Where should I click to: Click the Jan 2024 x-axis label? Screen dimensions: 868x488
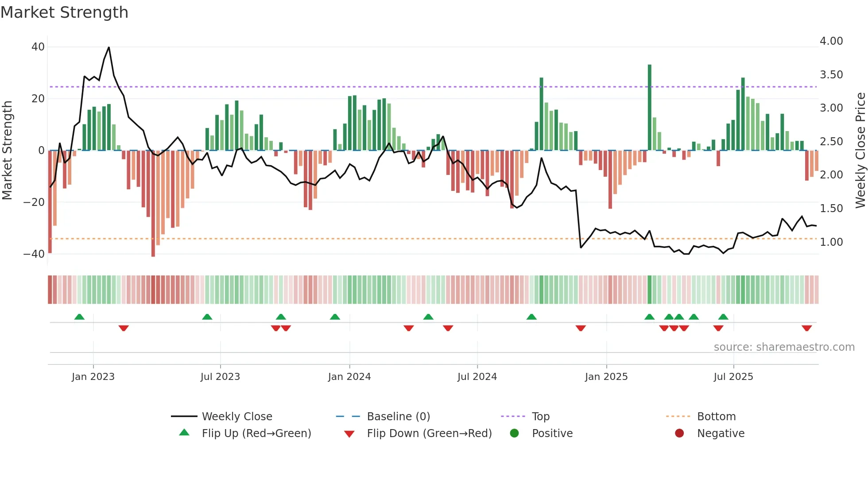[x=349, y=376]
